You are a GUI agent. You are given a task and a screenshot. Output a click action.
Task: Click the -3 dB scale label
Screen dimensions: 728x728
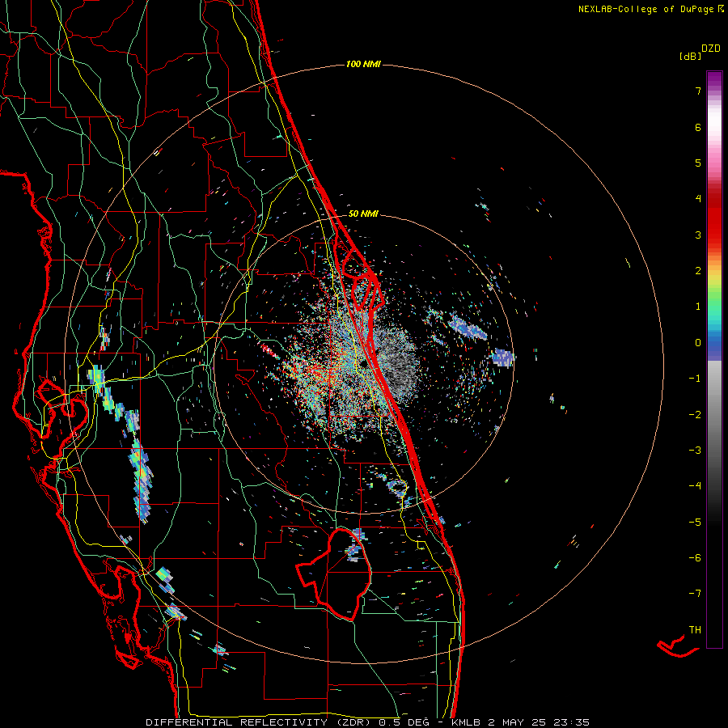(695, 451)
